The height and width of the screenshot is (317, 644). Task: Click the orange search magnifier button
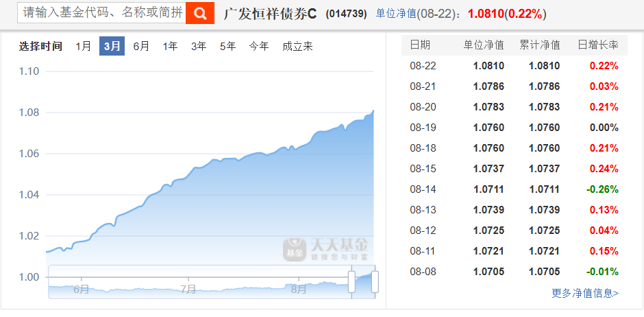point(200,13)
